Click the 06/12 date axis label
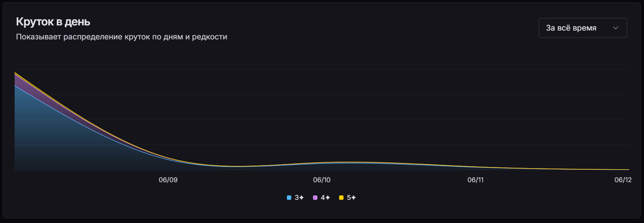The height and width of the screenshot is (223, 644). pyautogui.click(x=623, y=180)
